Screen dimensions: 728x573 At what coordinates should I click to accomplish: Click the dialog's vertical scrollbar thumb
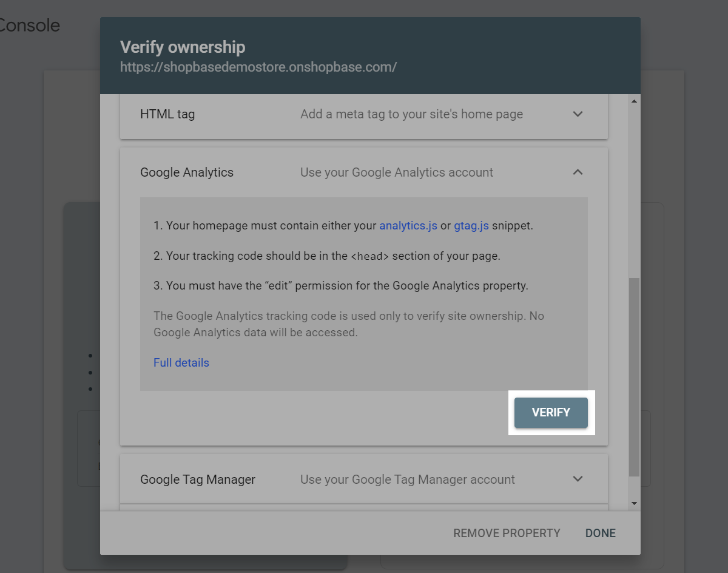635,376
